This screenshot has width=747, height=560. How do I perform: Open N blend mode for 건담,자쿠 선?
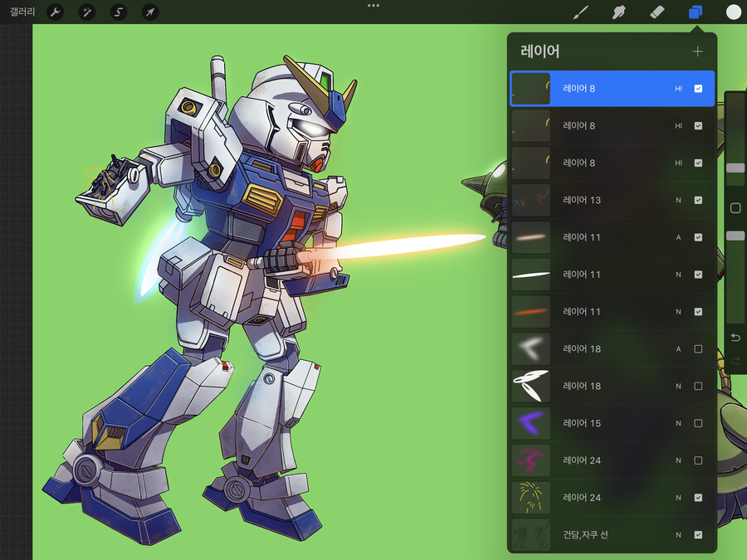pyautogui.click(x=678, y=535)
